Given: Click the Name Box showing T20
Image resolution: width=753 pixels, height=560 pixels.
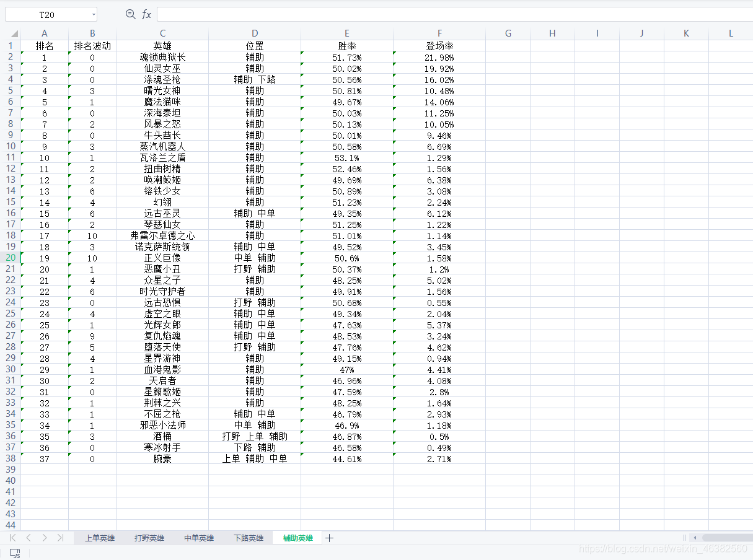Looking at the screenshot, I should pyautogui.click(x=46, y=14).
